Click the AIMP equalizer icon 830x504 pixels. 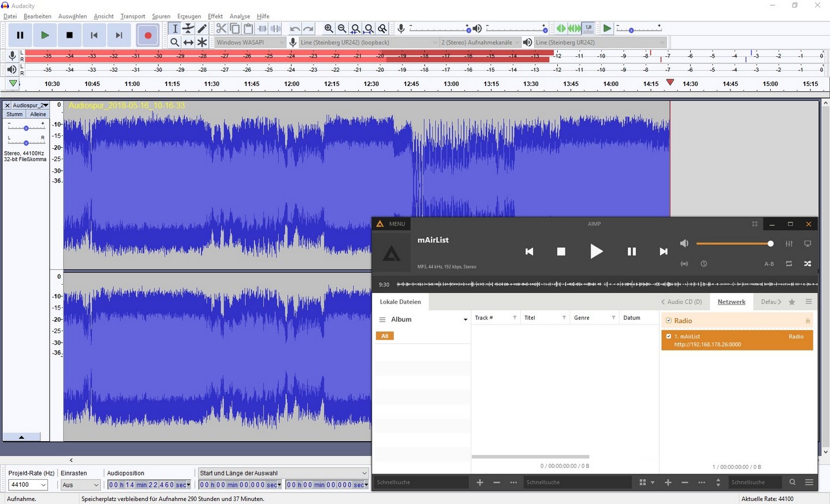click(789, 244)
